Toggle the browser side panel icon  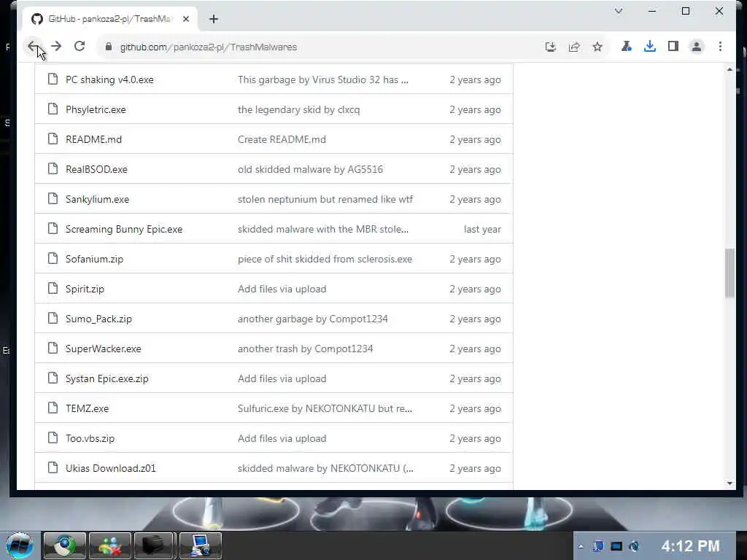click(673, 46)
